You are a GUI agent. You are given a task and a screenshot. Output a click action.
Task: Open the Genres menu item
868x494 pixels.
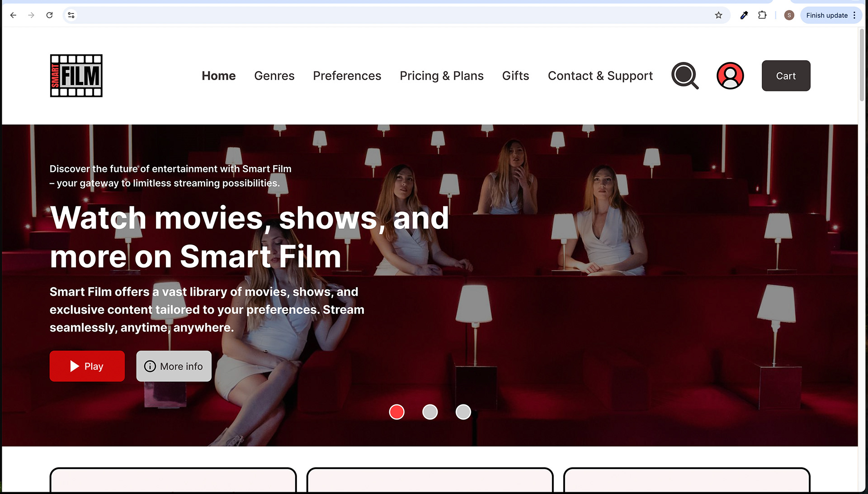click(x=274, y=76)
